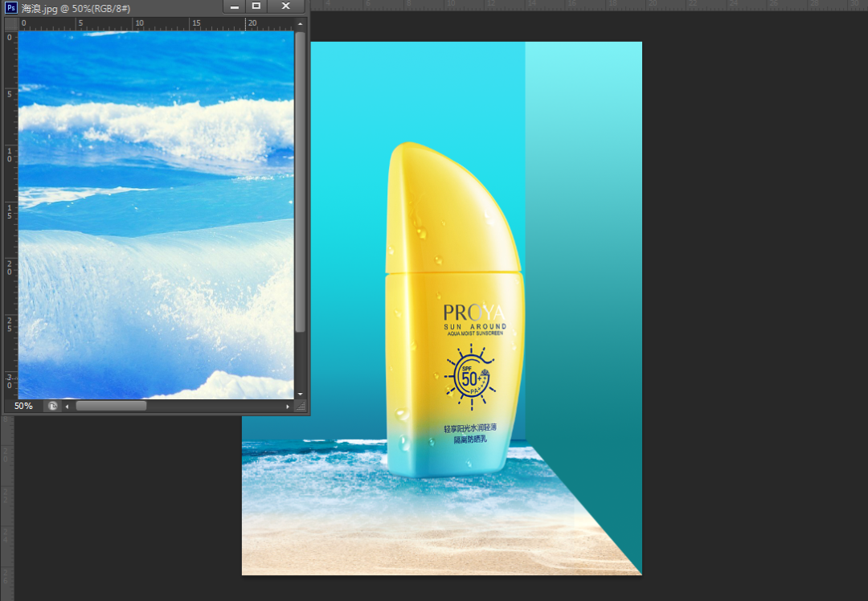Click the Ps icon in 海浪.jpg title bar
Screen dimensions: 868x601
click(x=10, y=8)
